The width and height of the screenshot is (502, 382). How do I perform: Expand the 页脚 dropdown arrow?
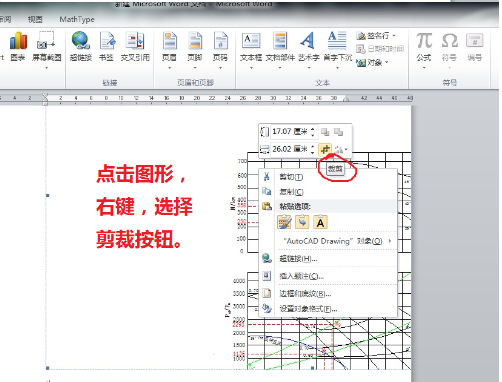(x=195, y=68)
